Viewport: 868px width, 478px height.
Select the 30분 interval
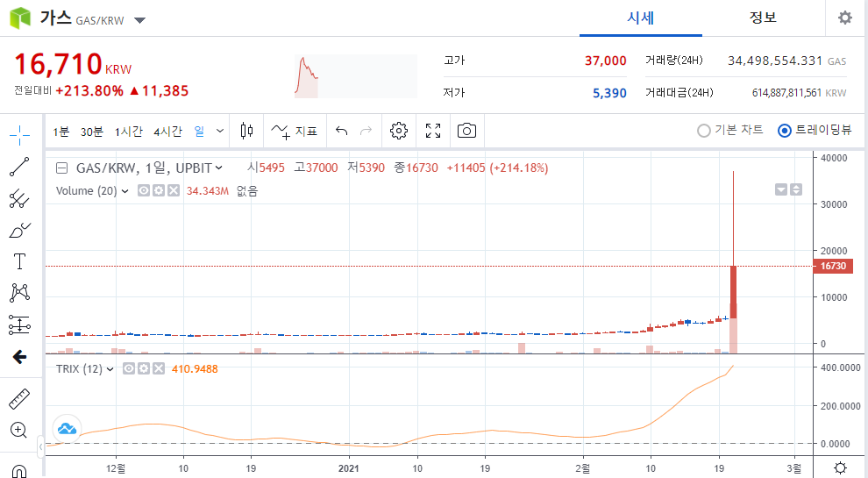(x=92, y=132)
